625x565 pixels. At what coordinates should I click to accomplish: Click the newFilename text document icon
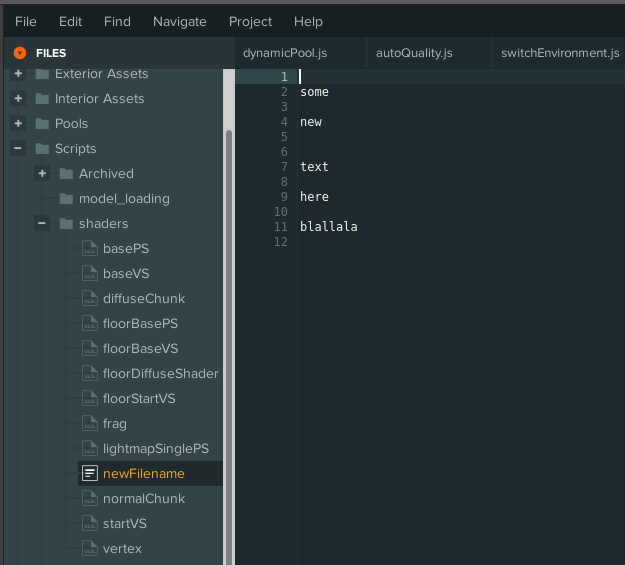(x=90, y=473)
